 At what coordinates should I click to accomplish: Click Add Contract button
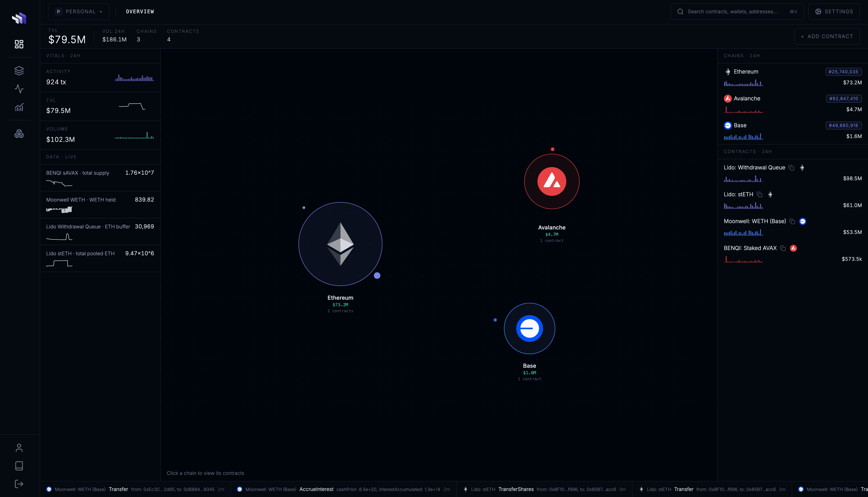827,37
